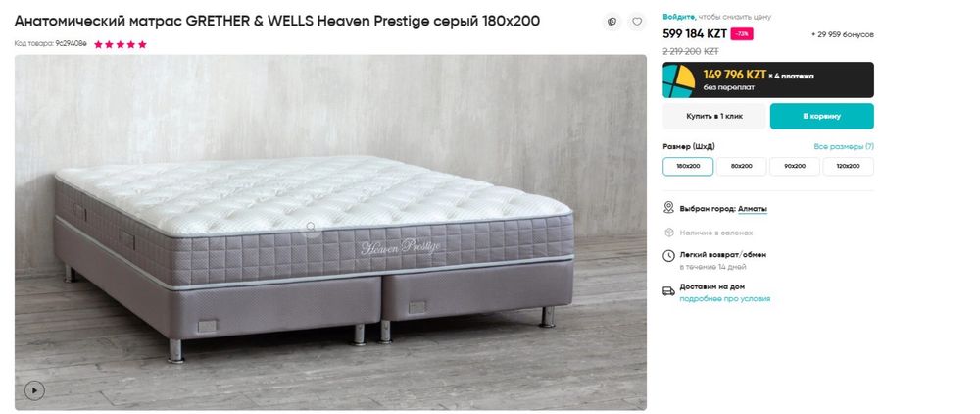Add to cart with 'В корзину'

(821, 116)
